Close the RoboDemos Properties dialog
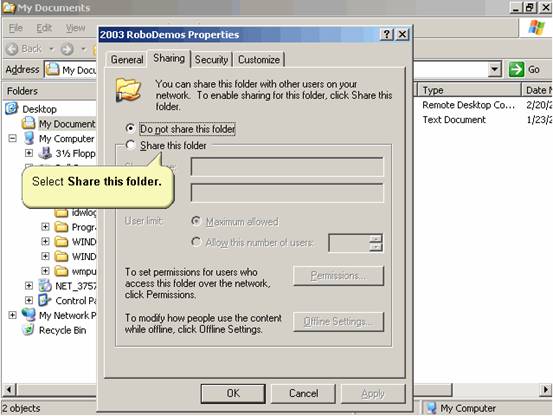 [402, 34]
